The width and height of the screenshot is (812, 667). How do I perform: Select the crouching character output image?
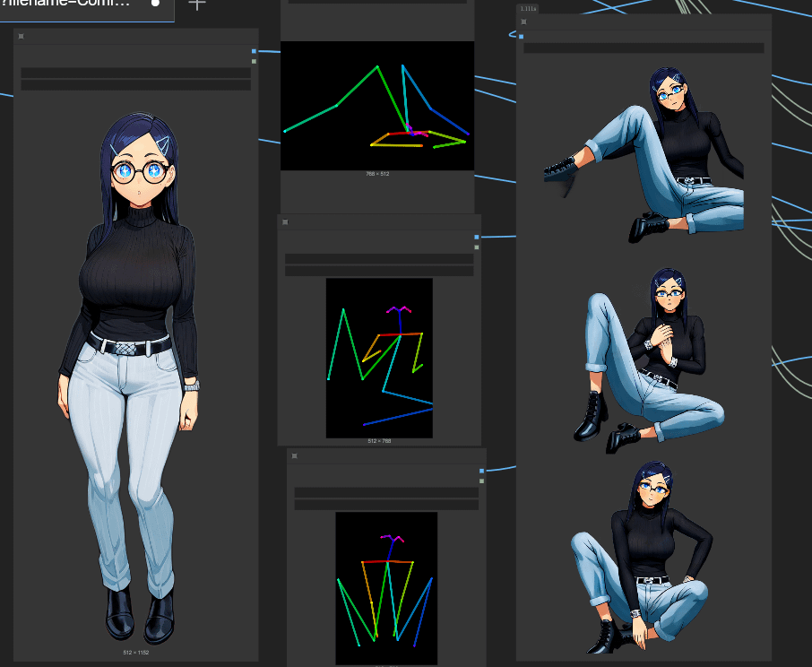[642, 557]
